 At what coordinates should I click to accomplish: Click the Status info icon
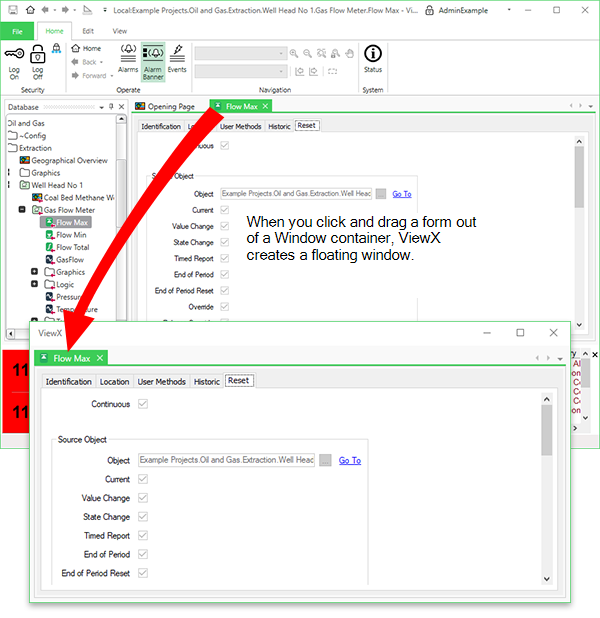(x=372, y=54)
